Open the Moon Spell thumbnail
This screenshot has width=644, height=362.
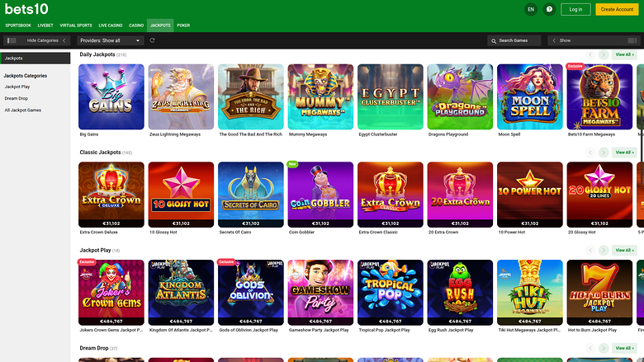(530, 96)
